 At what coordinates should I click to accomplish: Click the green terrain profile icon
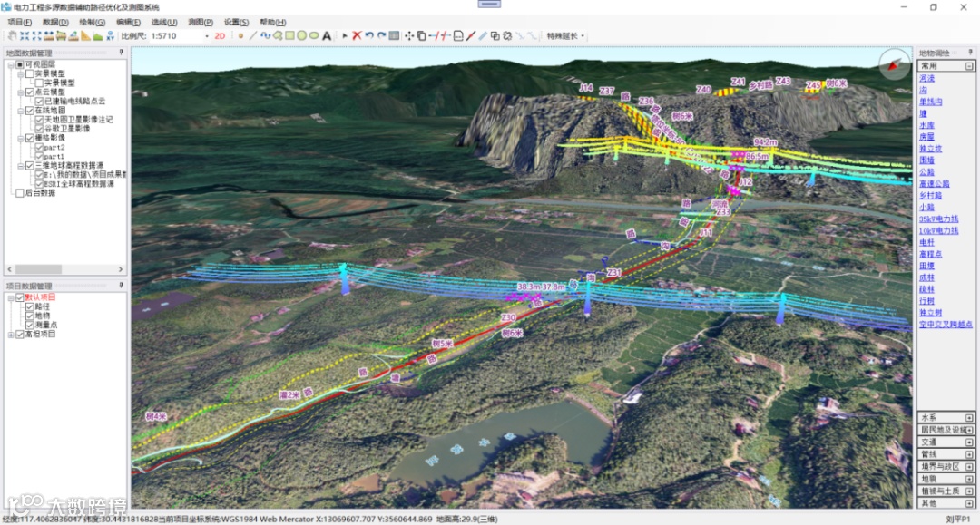pyautogui.click(x=97, y=36)
